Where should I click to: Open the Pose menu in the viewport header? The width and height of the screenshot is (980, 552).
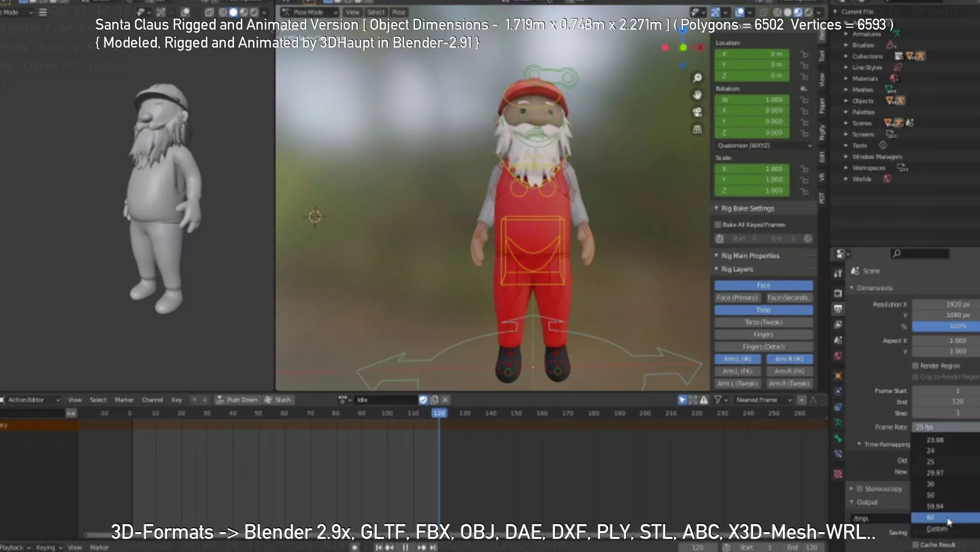pyautogui.click(x=399, y=12)
